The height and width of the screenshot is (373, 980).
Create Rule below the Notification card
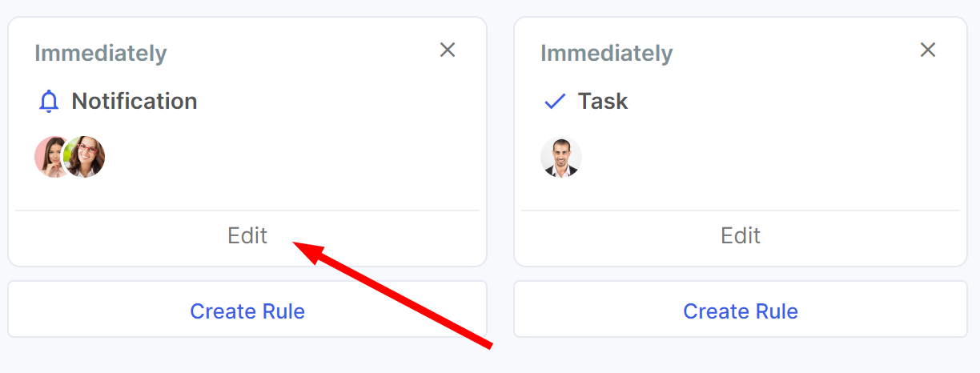247,309
